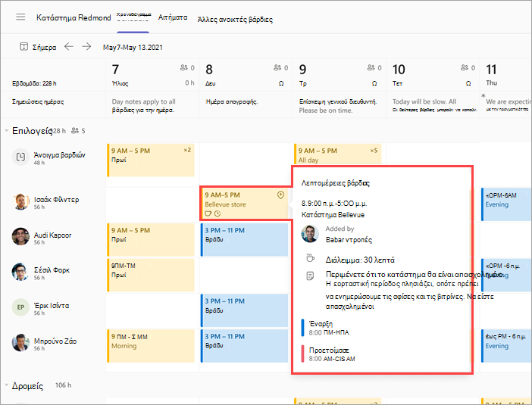Go to previous week arrow

pos(69,46)
